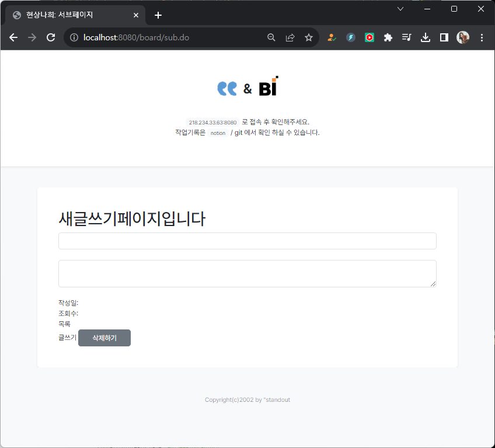
Task: Reload the current page
Action: pos(51,37)
